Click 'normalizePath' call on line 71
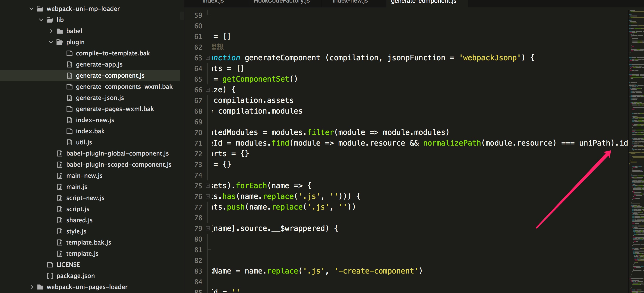Image resolution: width=644 pixels, height=293 pixels. [452, 143]
